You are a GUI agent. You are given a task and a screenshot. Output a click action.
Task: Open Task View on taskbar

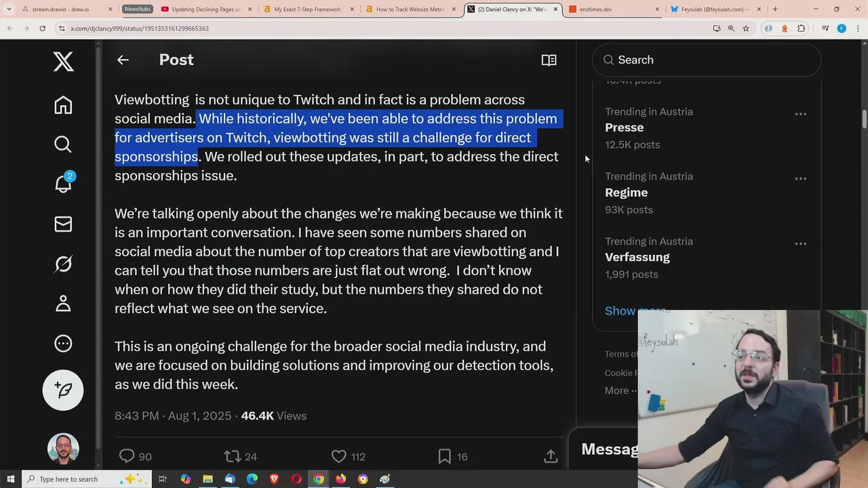coord(163,479)
